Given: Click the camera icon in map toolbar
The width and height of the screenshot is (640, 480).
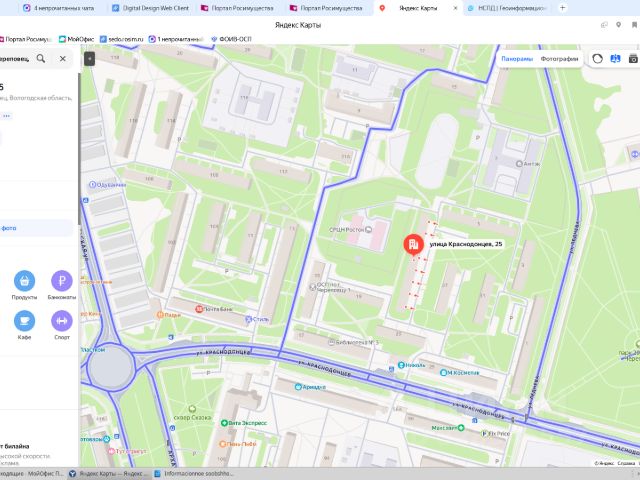Looking at the screenshot, I should [x=633, y=59].
